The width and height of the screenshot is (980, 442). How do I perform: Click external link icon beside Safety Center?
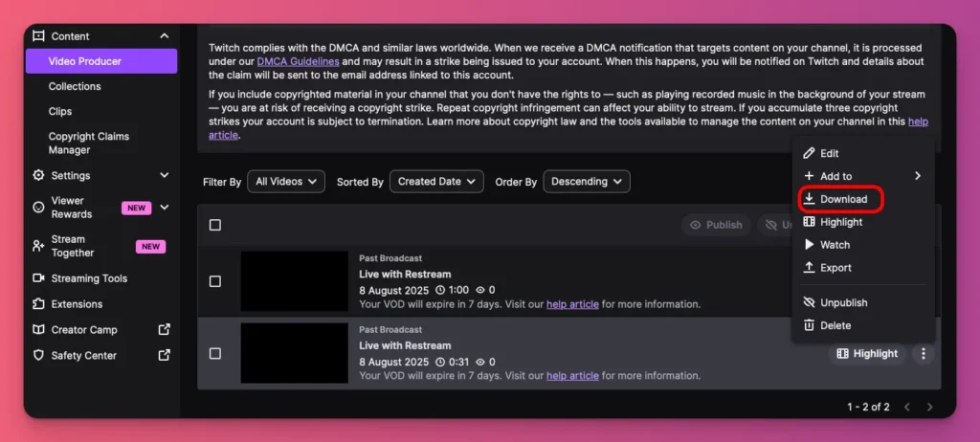pos(164,355)
